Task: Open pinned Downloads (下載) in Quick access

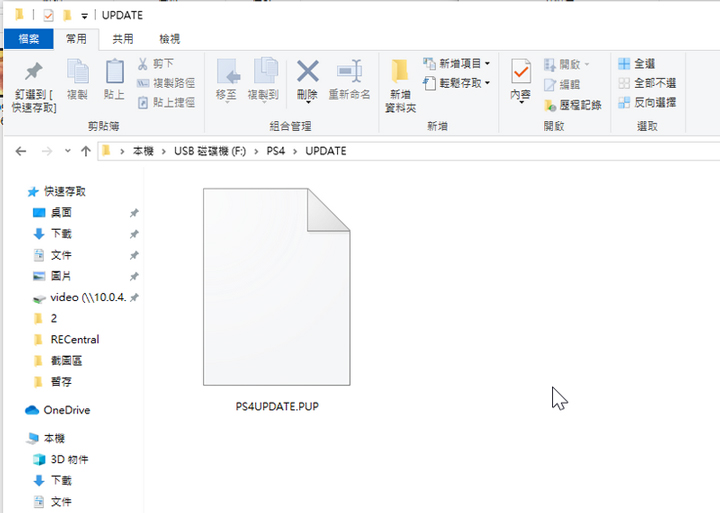Action: (x=61, y=234)
